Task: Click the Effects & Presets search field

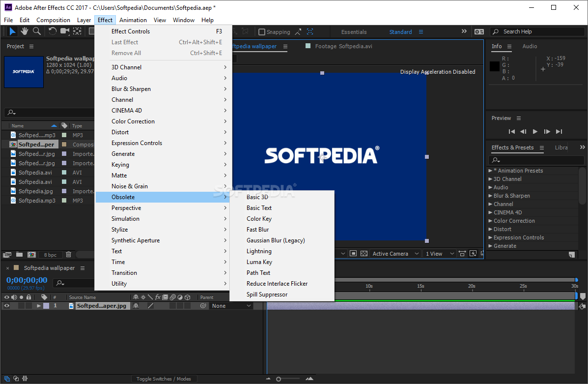Action: click(x=536, y=160)
